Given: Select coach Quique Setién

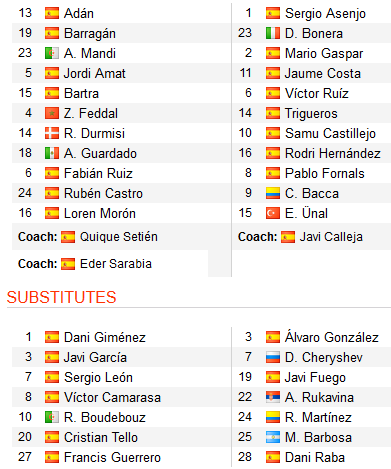Looking at the screenshot, I should tap(119, 237).
